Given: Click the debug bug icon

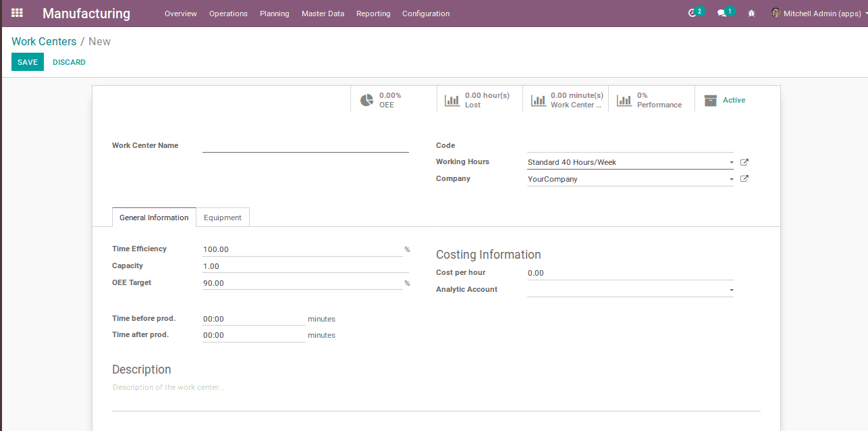Looking at the screenshot, I should coord(752,13).
